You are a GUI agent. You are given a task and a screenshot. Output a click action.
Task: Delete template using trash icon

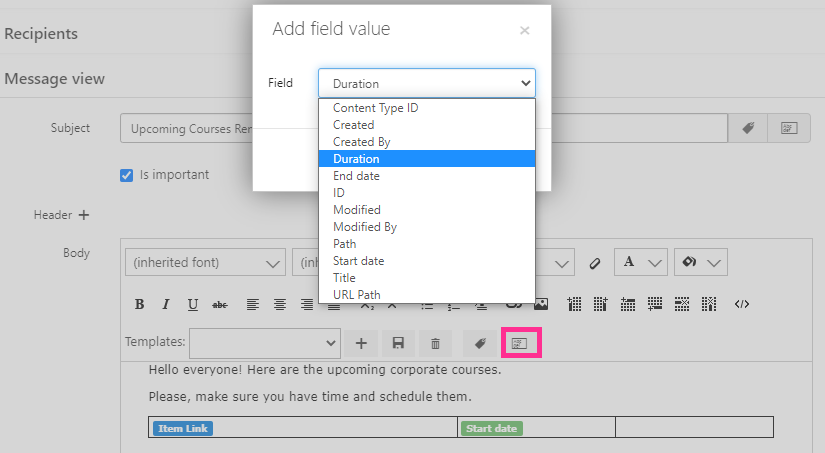435,344
